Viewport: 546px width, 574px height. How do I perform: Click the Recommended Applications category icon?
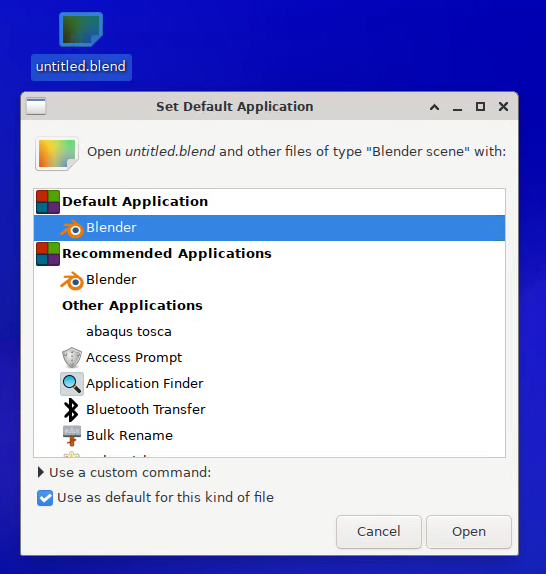coord(48,254)
